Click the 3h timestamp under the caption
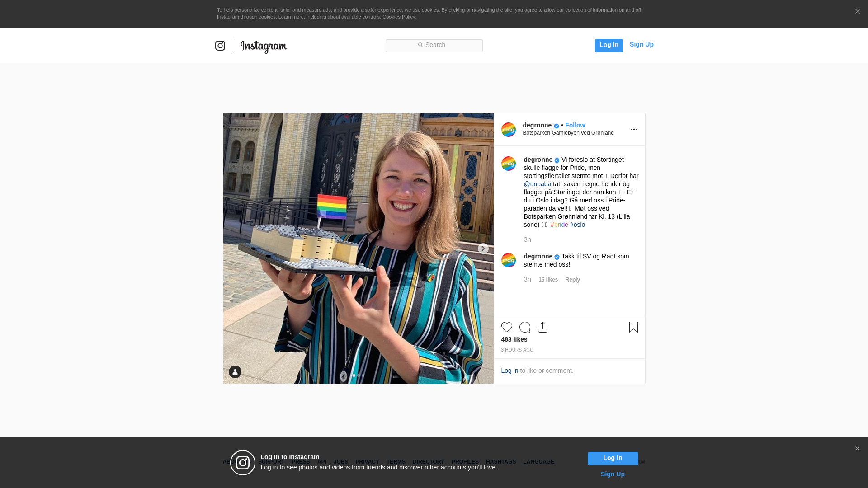868x488 pixels. pyautogui.click(x=528, y=239)
